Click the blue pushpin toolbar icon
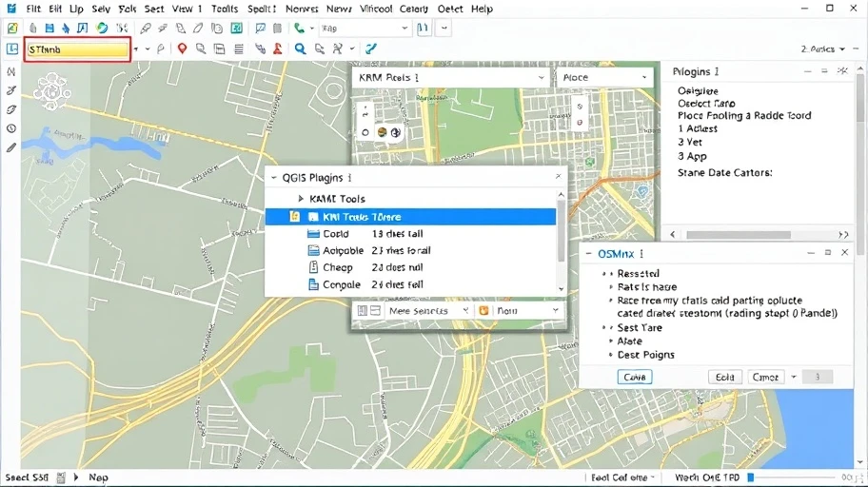 (x=66, y=28)
